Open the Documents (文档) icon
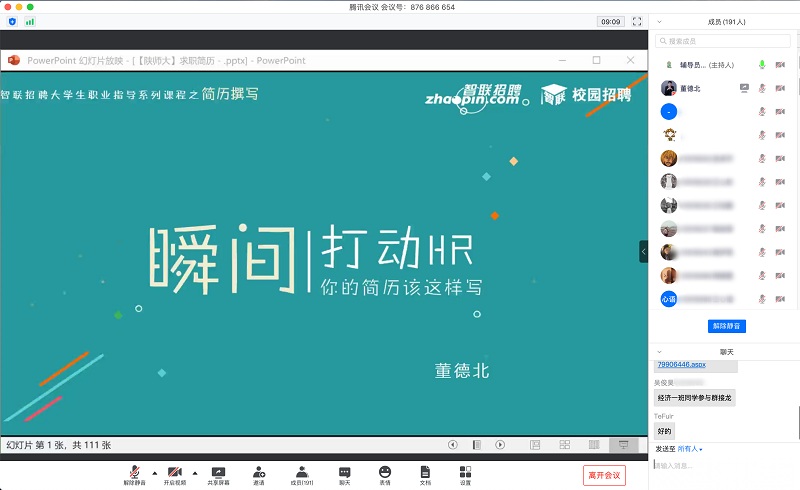Image resolution: width=800 pixels, height=490 pixels. (x=425, y=471)
